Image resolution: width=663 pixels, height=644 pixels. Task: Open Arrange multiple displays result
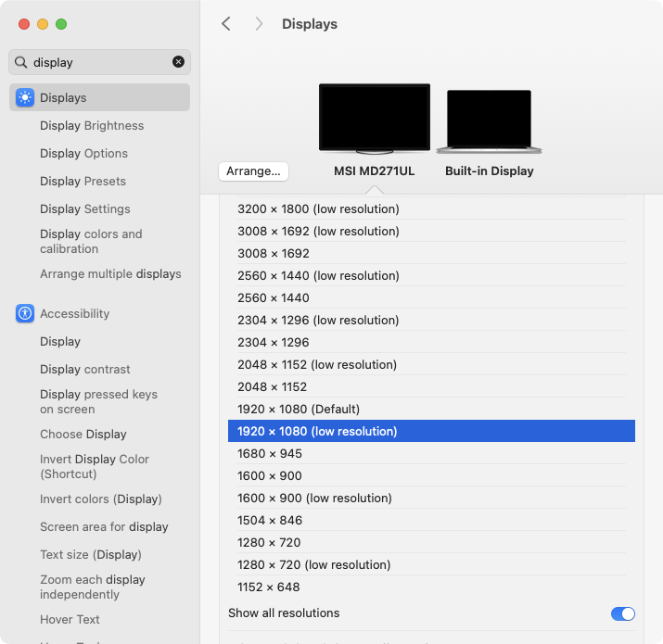(x=110, y=274)
